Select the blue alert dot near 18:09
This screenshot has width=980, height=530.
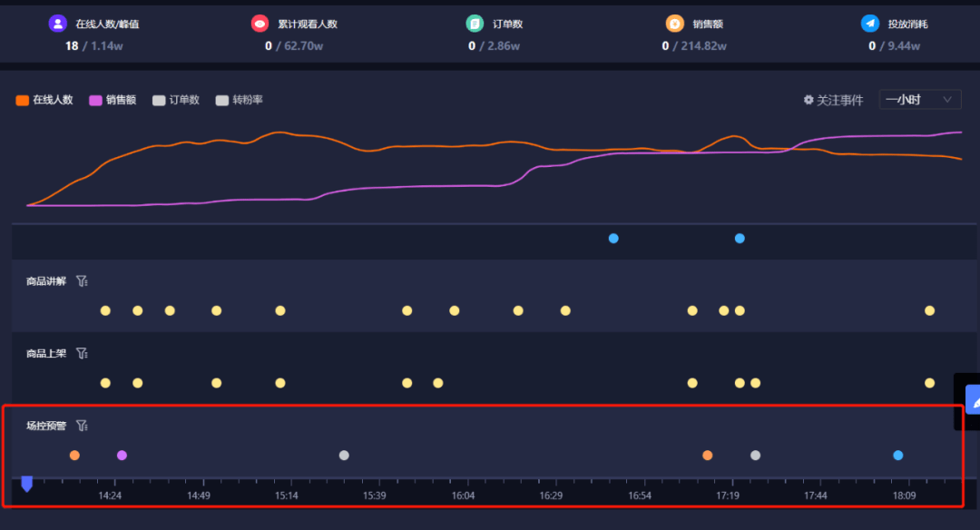click(x=898, y=456)
